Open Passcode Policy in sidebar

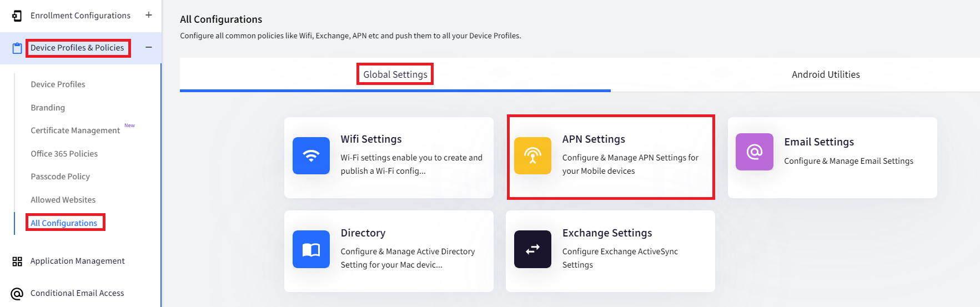coord(60,177)
